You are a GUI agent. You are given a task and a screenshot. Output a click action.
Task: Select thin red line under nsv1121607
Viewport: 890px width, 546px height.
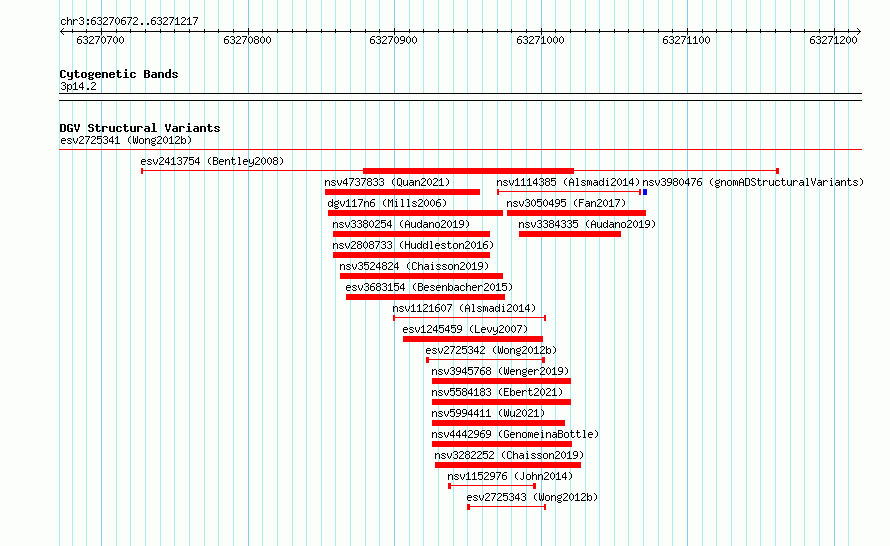point(469,318)
